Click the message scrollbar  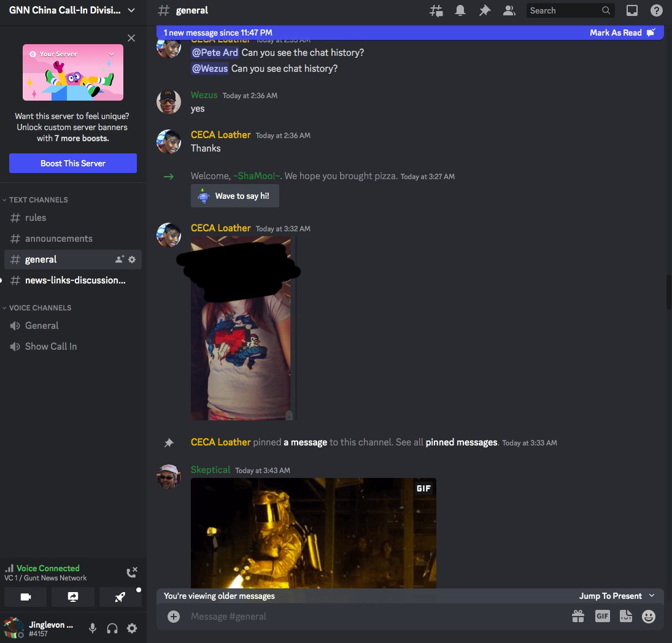[668, 292]
